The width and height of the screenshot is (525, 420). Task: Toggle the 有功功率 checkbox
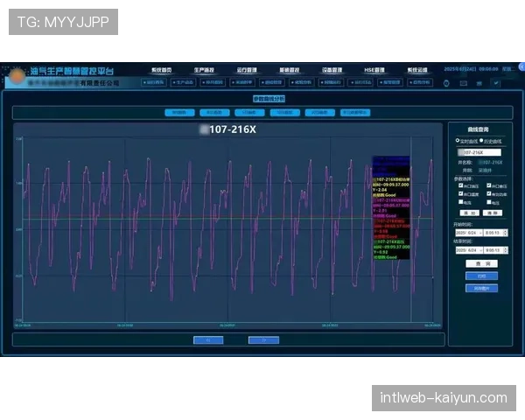(x=488, y=193)
